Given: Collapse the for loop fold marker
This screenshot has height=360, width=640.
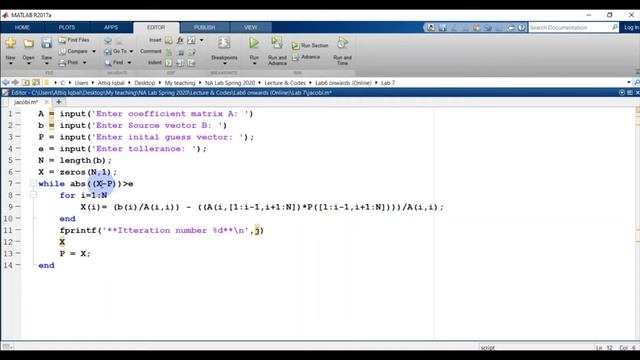Looking at the screenshot, I should click(x=33, y=195).
